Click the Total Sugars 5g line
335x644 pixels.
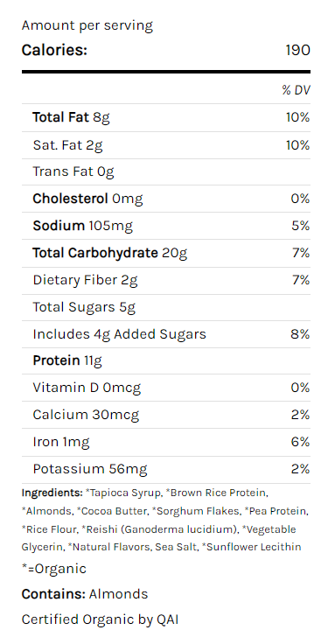click(166, 307)
